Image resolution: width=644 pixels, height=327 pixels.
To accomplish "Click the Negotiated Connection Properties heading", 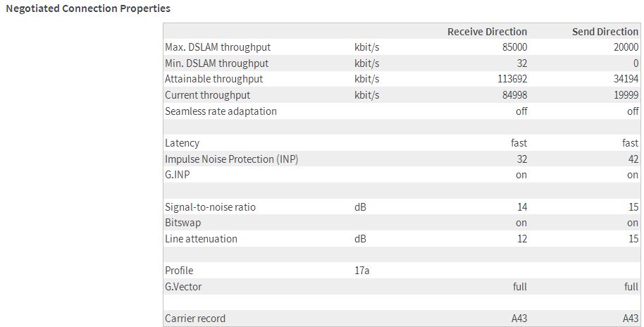I will click(88, 9).
